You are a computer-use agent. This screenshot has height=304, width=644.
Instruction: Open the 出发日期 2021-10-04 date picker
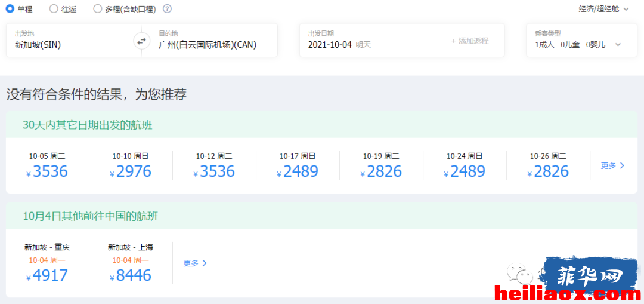pyautogui.click(x=370, y=40)
